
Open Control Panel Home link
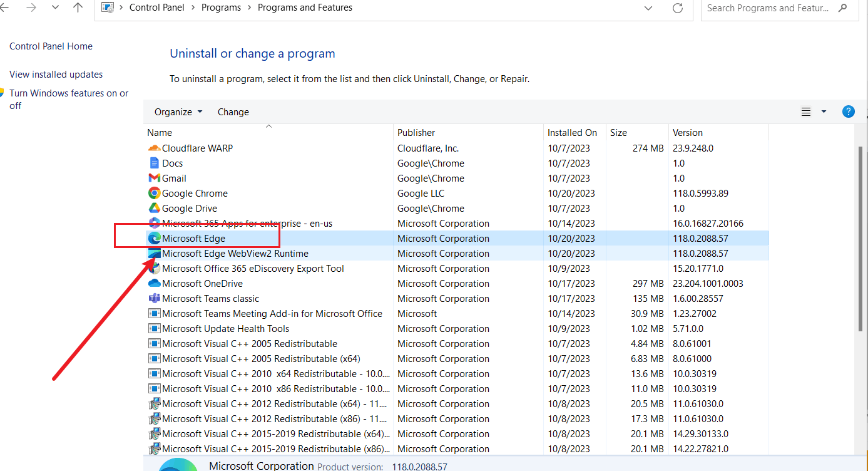[x=51, y=46]
